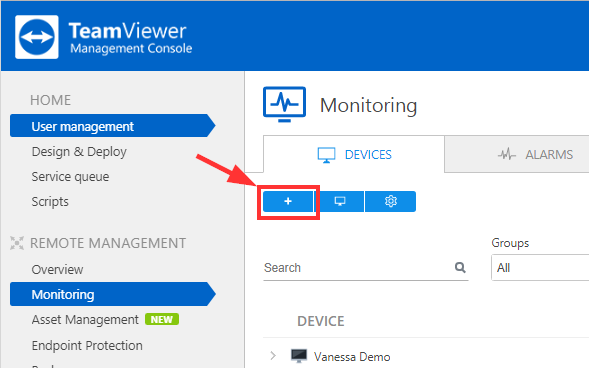Click the monitor icon toolbar button
Image resolution: width=589 pixels, height=368 pixels.
(340, 201)
